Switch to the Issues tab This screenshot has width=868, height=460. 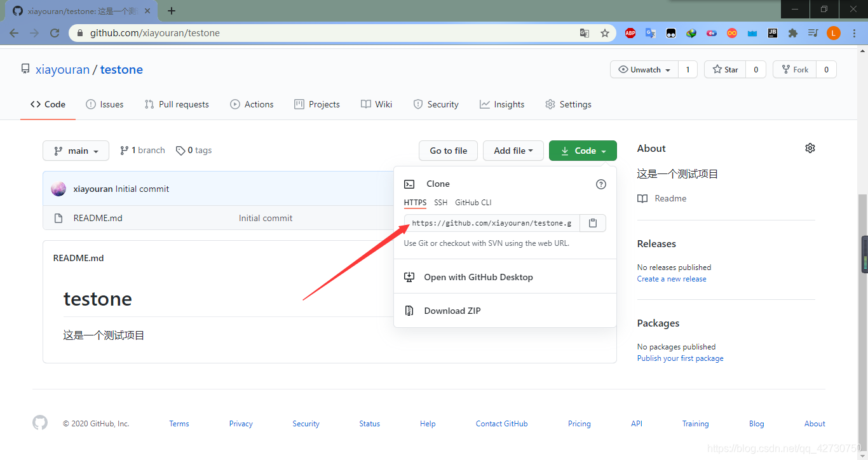coord(105,104)
